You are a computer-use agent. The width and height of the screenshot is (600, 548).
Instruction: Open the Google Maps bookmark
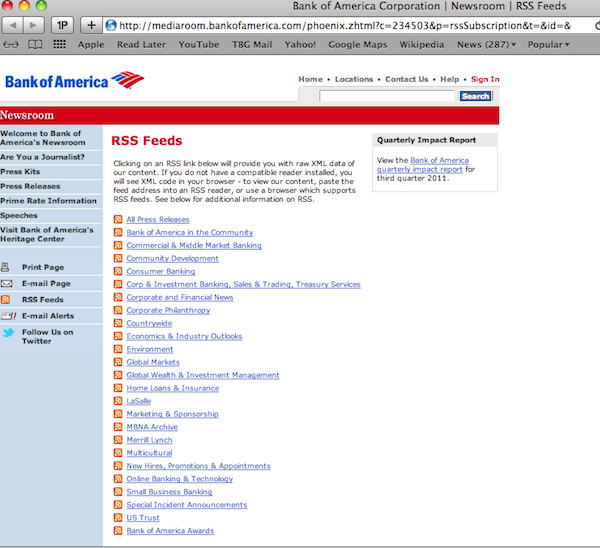[357, 45]
